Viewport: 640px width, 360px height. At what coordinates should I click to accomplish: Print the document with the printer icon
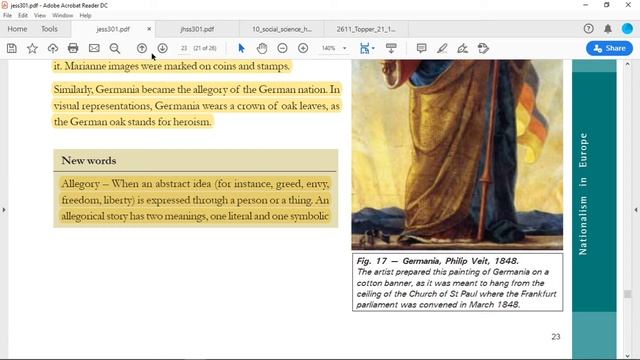point(73,48)
